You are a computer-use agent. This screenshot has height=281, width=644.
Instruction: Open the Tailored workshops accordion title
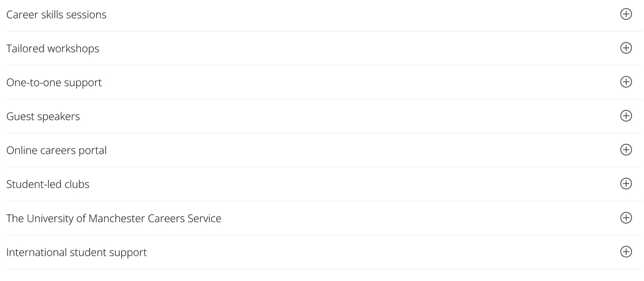(x=53, y=49)
